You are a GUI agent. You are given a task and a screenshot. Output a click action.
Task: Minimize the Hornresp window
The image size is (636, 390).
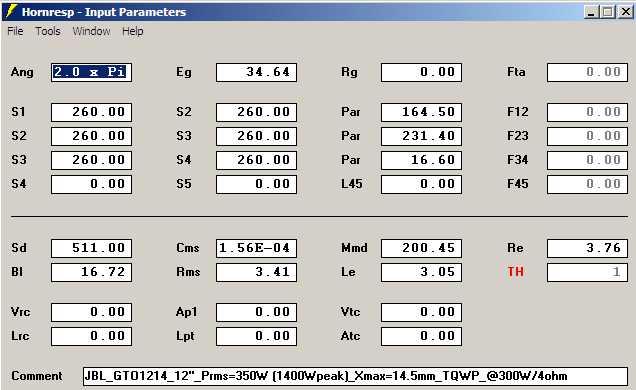(x=592, y=12)
